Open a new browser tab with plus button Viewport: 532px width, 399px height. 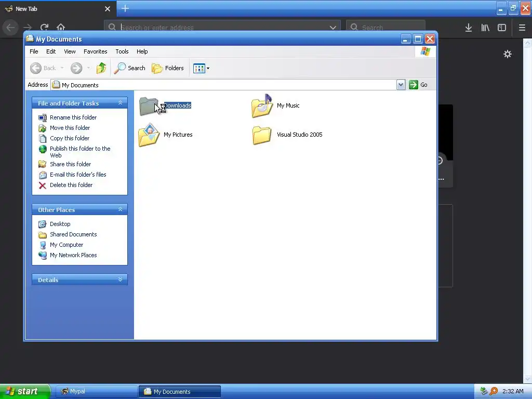tap(125, 8)
